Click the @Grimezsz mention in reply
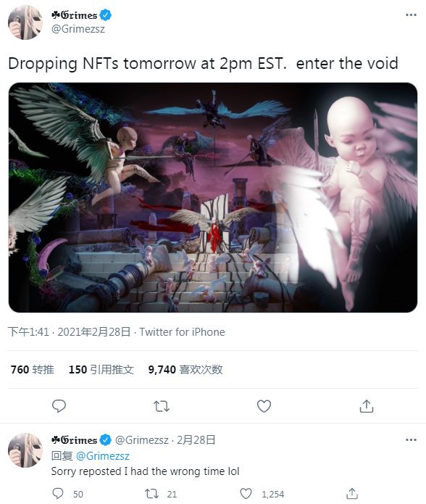This screenshot has width=426, height=504. pyautogui.click(x=103, y=456)
